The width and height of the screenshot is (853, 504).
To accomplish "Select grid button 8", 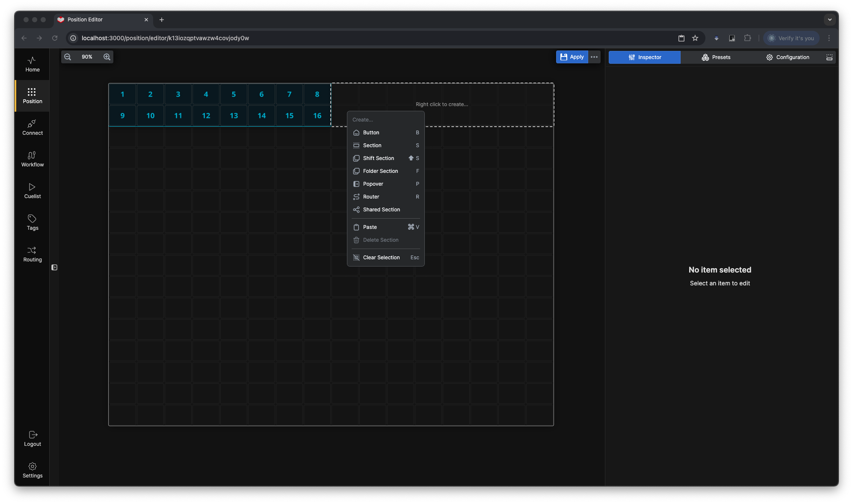I will (x=317, y=94).
